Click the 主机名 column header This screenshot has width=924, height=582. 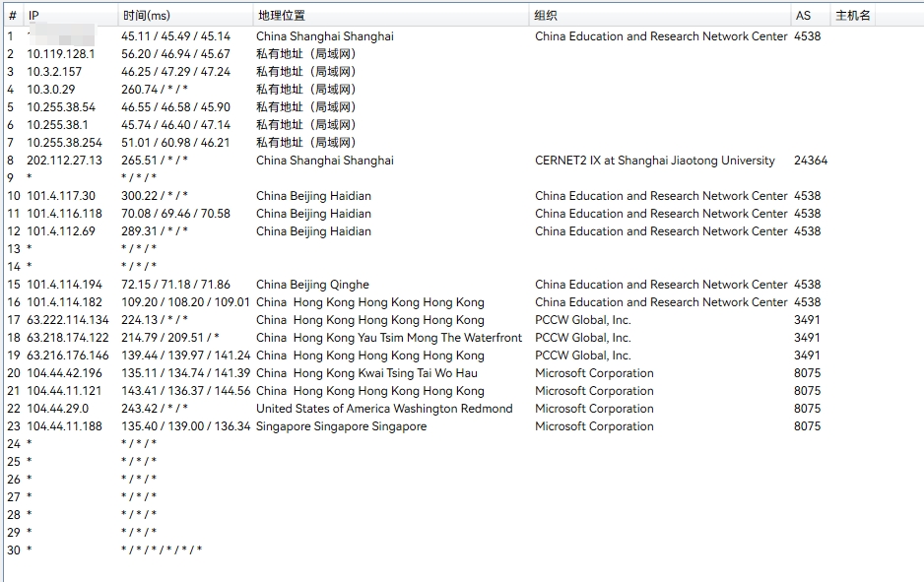click(x=852, y=16)
